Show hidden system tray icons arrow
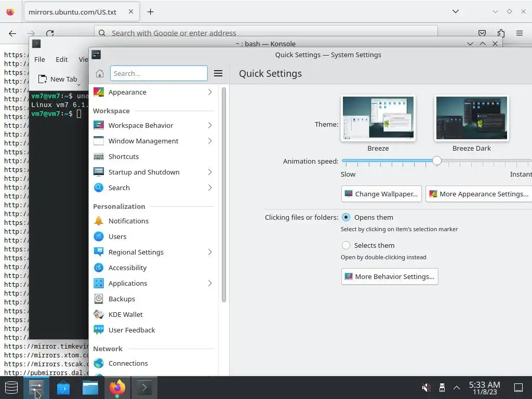This screenshot has height=399, width=532. pyautogui.click(x=457, y=388)
